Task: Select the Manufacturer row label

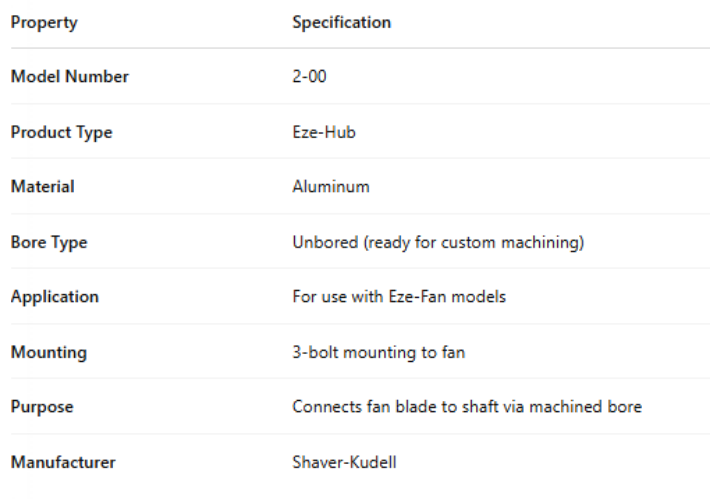Action: [x=63, y=462]
